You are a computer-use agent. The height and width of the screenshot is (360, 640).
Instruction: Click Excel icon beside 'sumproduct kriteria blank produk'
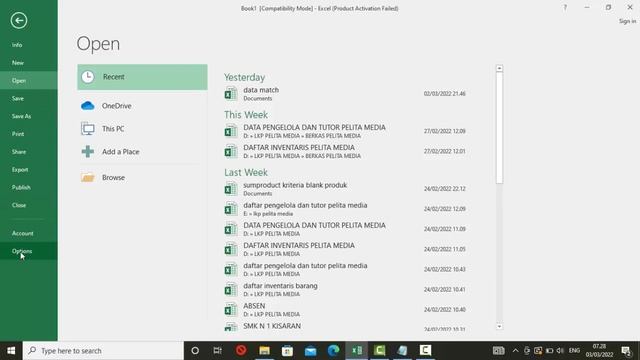coord(231,189)
